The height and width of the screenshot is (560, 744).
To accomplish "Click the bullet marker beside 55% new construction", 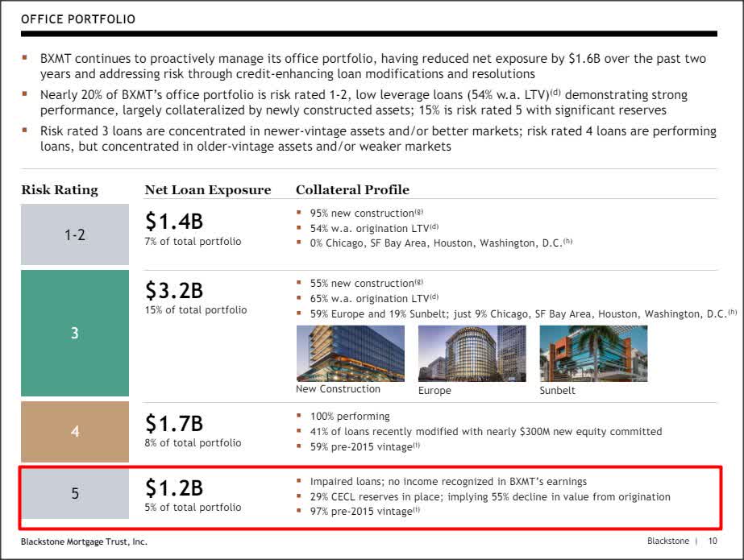I will (x=301, y=283).
